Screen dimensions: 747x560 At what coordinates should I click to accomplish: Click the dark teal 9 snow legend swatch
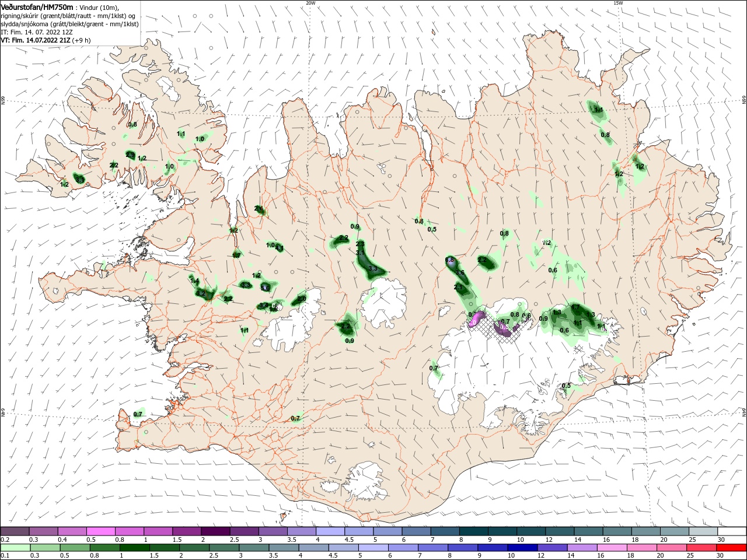point(502,531)
